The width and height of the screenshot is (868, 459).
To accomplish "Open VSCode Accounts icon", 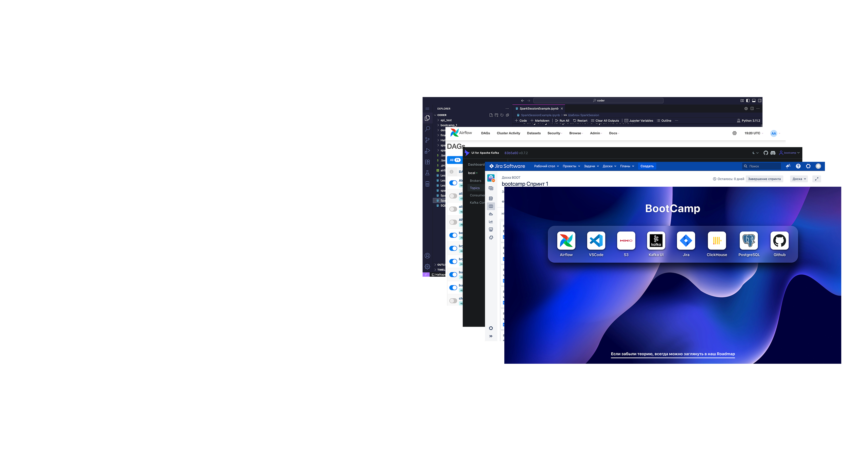I will [427, 256].
